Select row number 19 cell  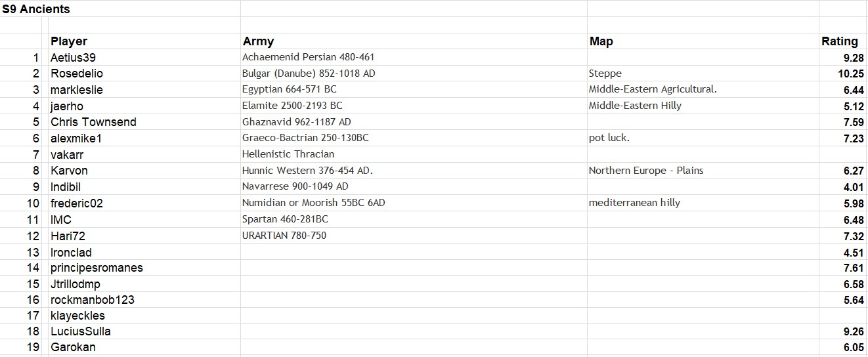pyautogui.click(x=21, y=348)
